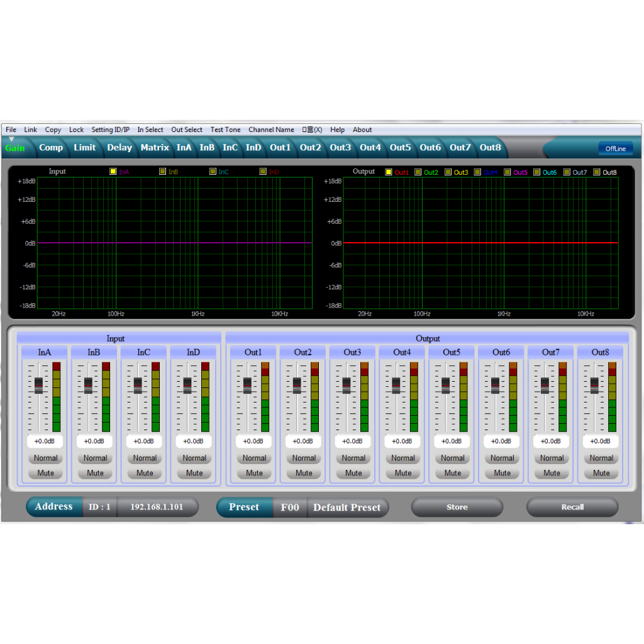Open the Out5 channel tab
644x644 pixels.
tap(401, 147)
